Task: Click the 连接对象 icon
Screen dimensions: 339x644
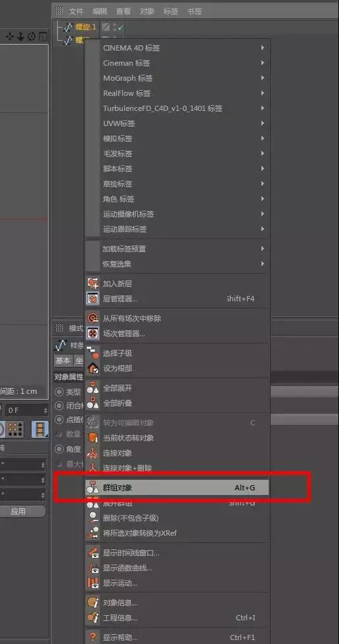Action: coord(93,452)
